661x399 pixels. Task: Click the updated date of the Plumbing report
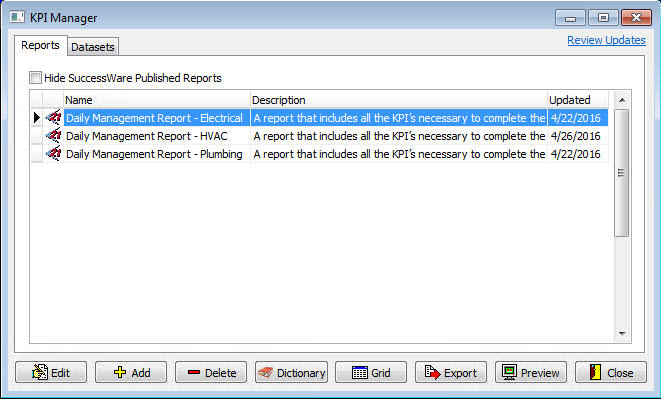point(578,154)
